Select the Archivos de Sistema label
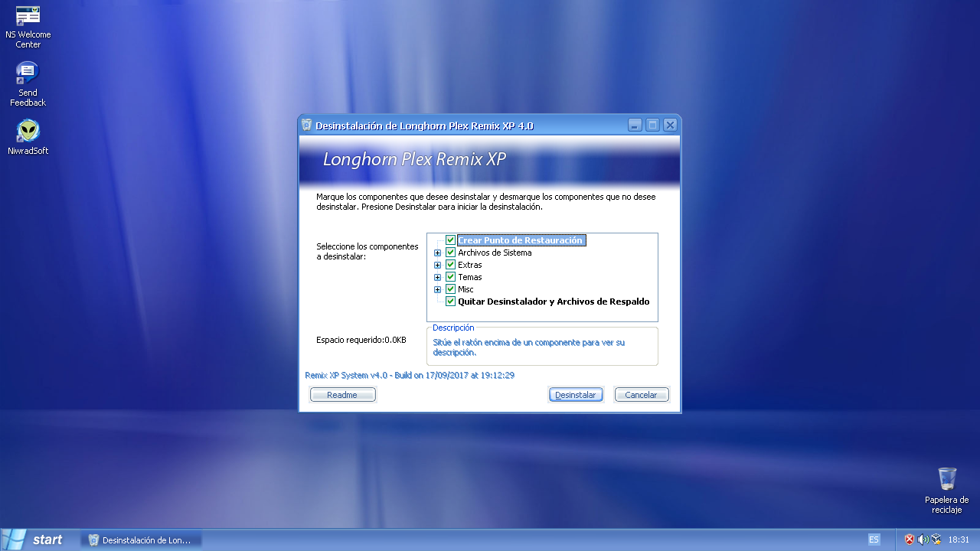980x551 pixels. coord(495,253)
